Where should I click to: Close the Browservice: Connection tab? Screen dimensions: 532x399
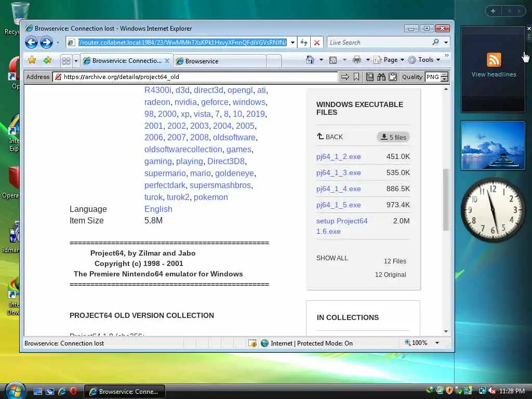[167, 61]
